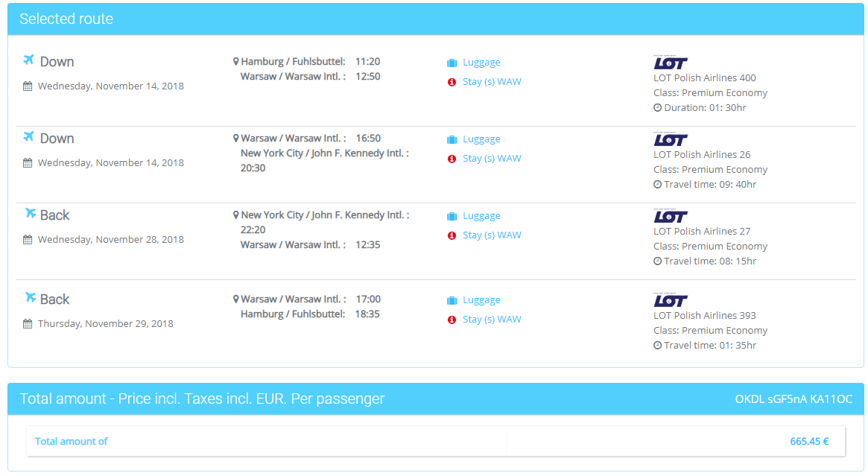Screen dimensions: 868x476
Task: Click the calendar icon beside November 28, 2018
Action: [x=27, y=239]
